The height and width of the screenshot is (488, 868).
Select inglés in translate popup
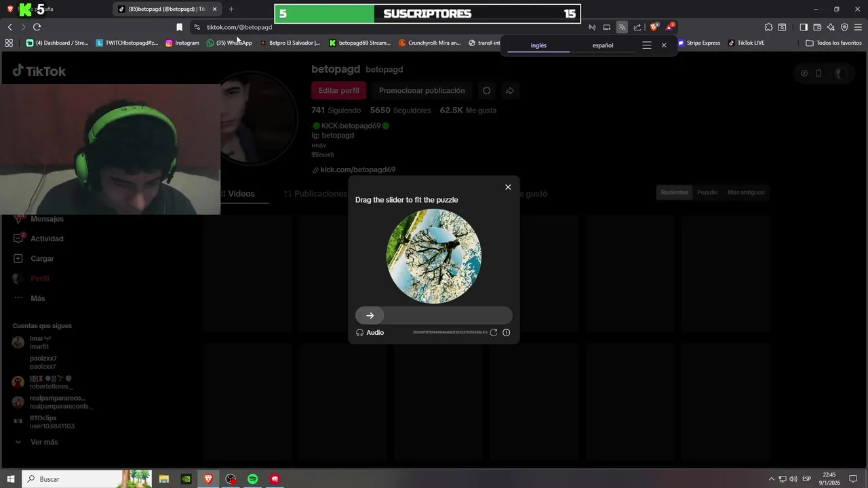click(x=538, y=45)
